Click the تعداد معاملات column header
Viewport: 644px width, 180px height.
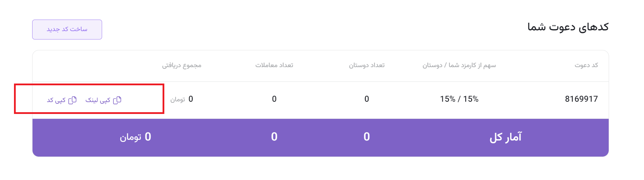(274, 65)
